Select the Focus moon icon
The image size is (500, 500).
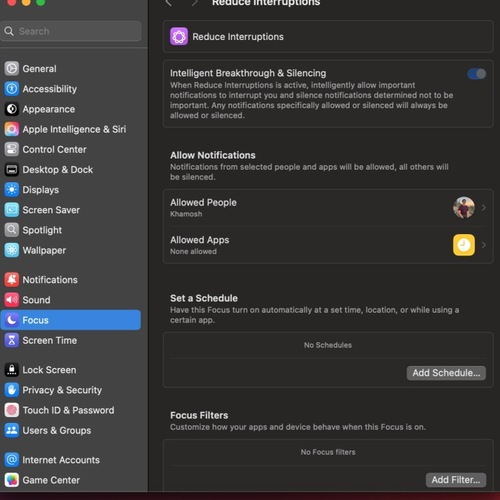point(12,320)
